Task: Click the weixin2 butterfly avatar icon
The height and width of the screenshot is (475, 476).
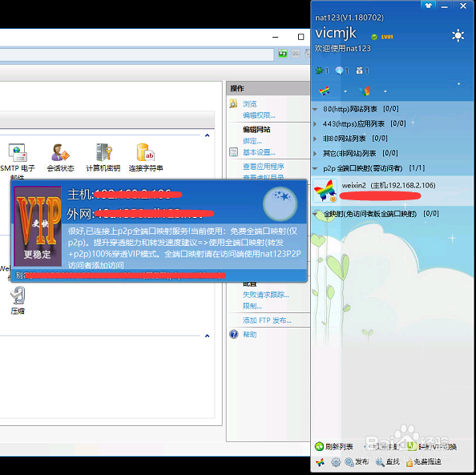Action: pyautogui.click(x=325, y=191)
